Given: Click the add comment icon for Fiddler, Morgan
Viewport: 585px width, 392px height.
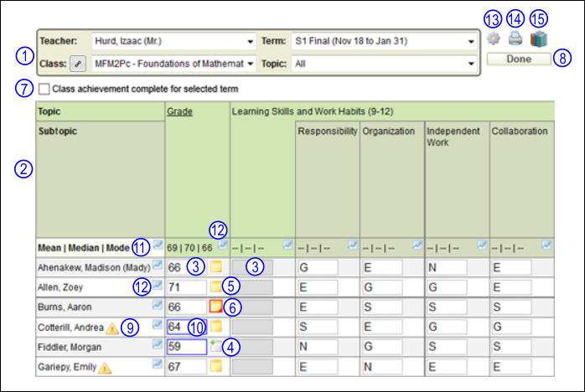Looking at the screenshot, I should [x=215, y=346].
